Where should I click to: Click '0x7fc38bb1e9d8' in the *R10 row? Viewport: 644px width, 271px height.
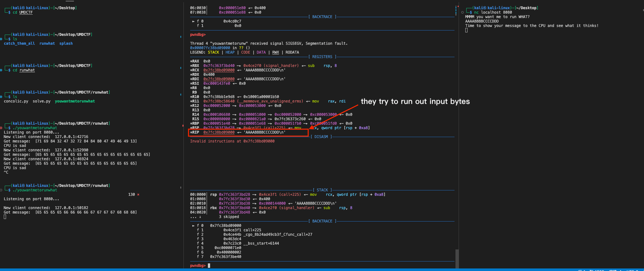click(219, 97)
